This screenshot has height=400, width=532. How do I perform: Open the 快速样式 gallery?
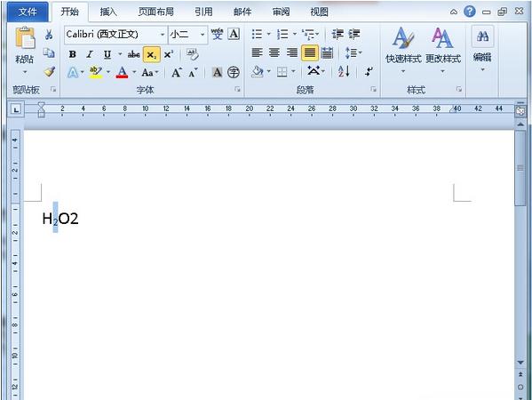pos(403,51)
